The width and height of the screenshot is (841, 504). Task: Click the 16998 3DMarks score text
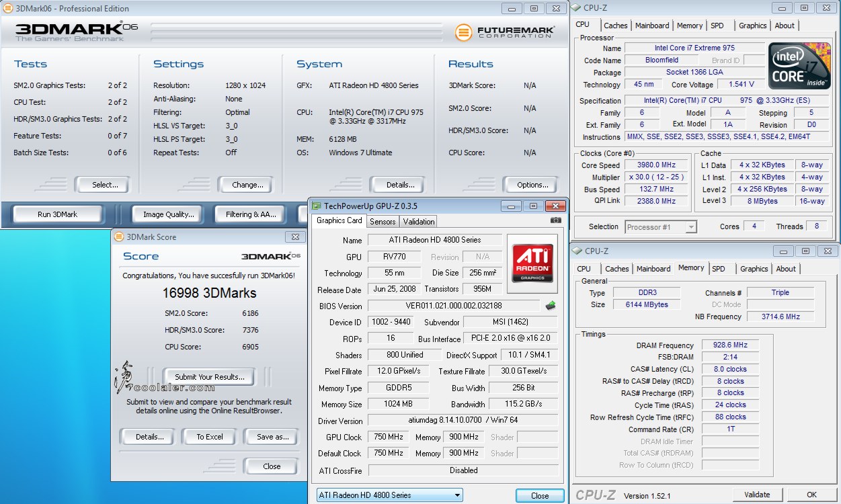tap(209, 293)
